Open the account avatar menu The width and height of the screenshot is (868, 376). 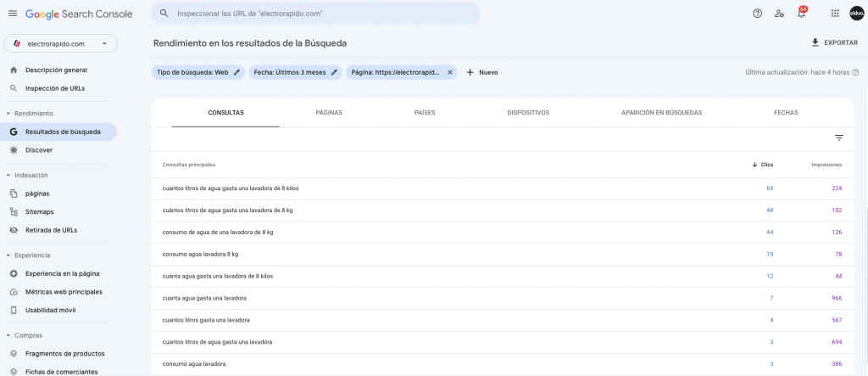tap(856, 14)
